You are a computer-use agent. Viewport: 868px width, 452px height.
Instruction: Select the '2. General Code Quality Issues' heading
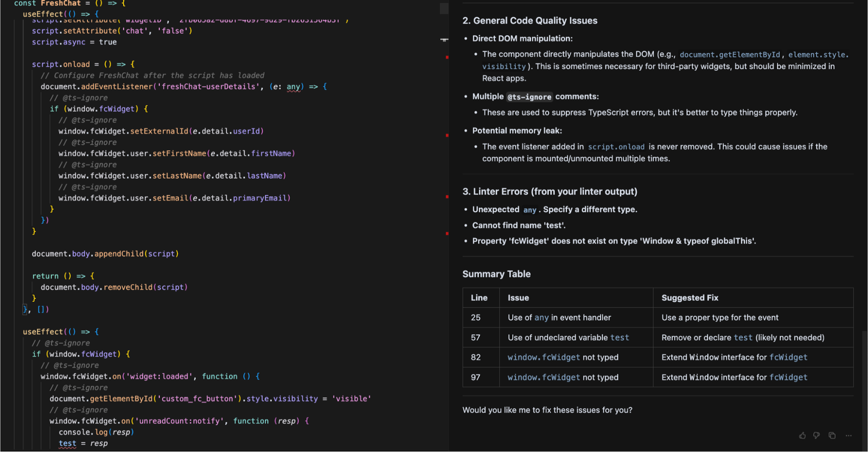(530, 20)
